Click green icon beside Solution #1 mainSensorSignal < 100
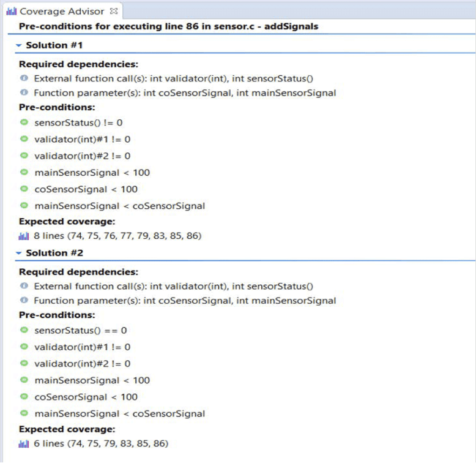 point(24,172)
